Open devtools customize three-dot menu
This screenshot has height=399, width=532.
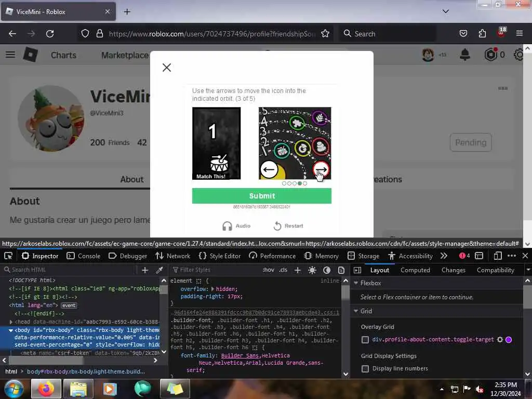tap(512, 256)
